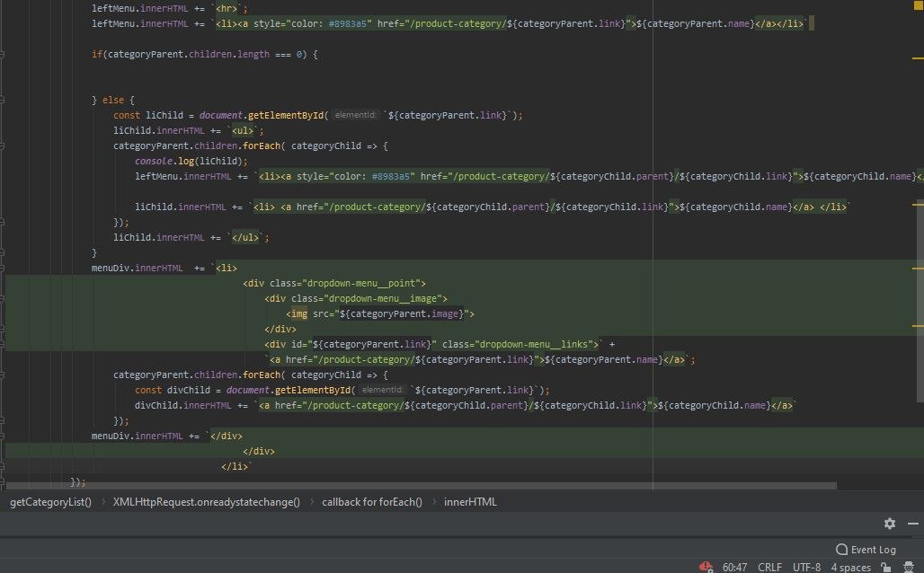Click the <hr> template string
The height and width of the screenshot is (573, 924).
(227, 8)
